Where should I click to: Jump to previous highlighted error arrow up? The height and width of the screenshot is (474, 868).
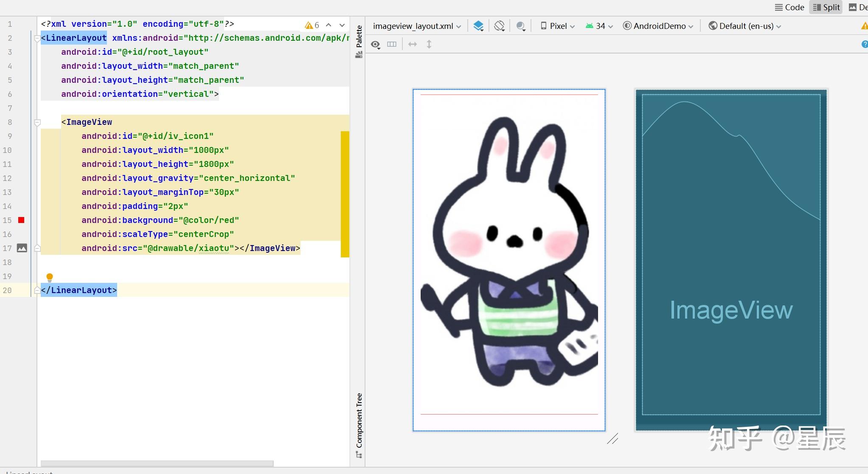pos(329,25)
